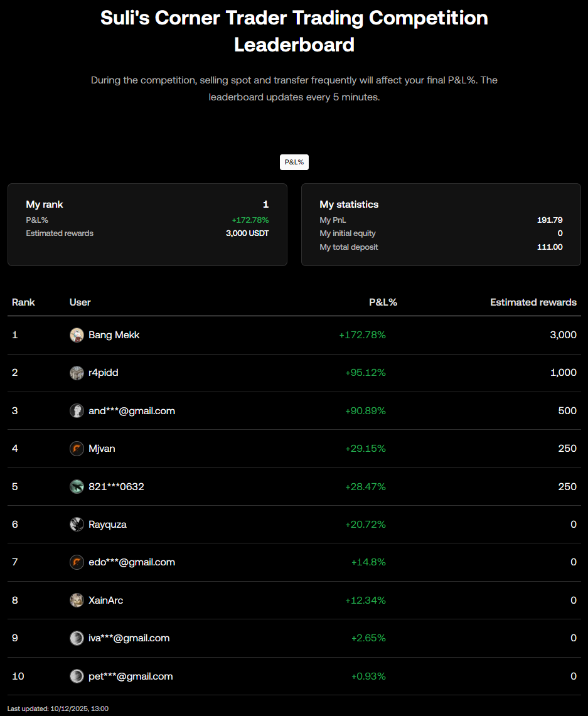Click Rayquza's avatar icon
588x716 pixels.
(77, 525)
